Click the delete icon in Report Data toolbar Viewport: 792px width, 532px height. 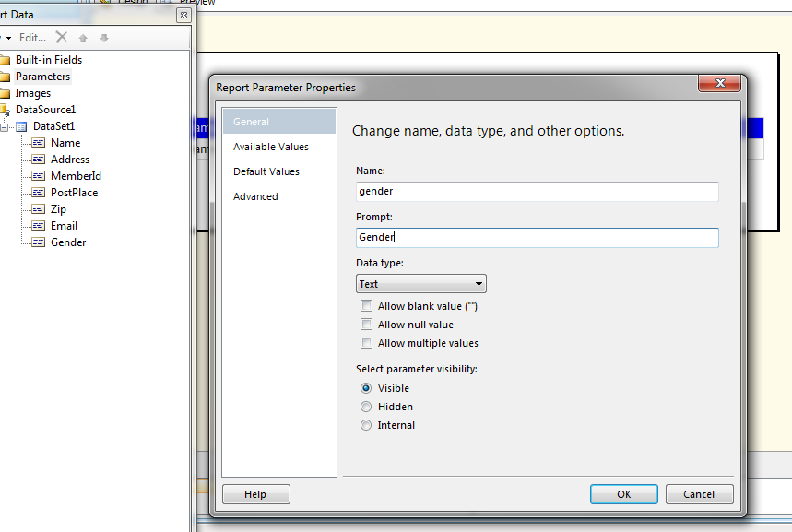tap(61, 38)
